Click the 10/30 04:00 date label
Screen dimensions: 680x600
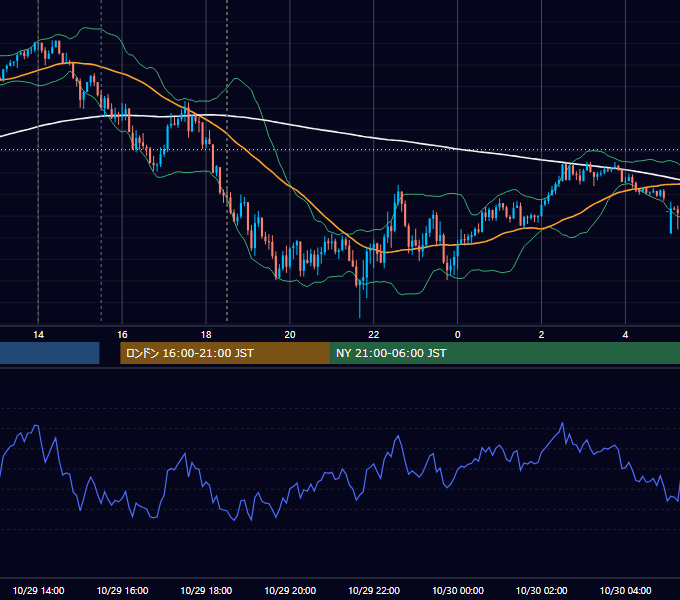coord(625,590)
